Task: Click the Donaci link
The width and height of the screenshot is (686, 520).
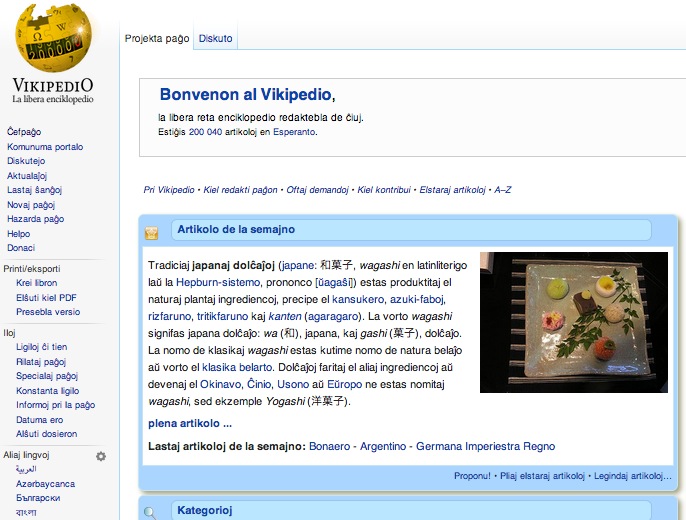Action: tap(21, 248)
